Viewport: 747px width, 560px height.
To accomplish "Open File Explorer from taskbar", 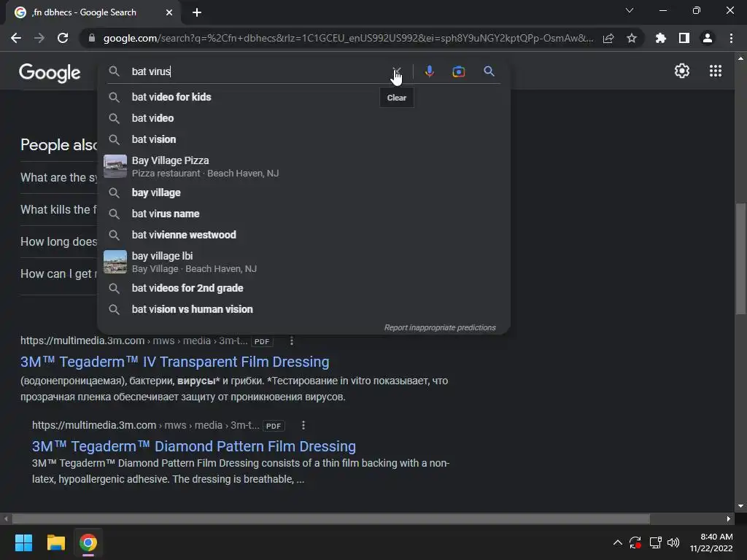I will [x=55, y=542].
